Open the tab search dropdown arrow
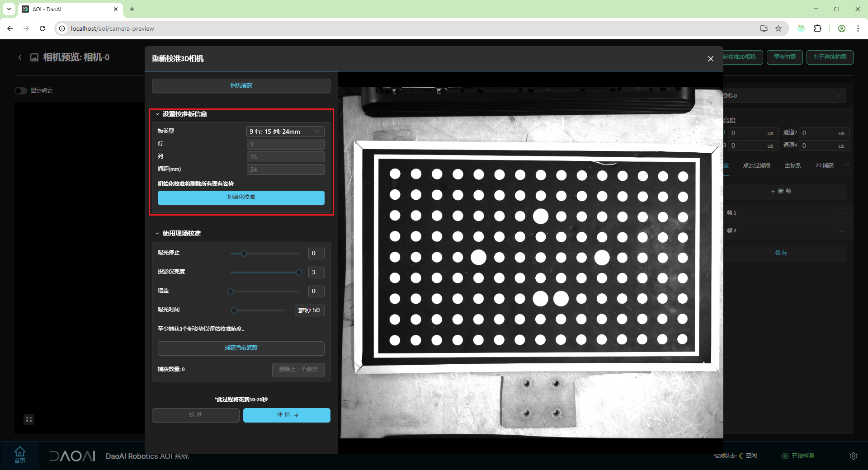The image size is (868, 470). 9,9
